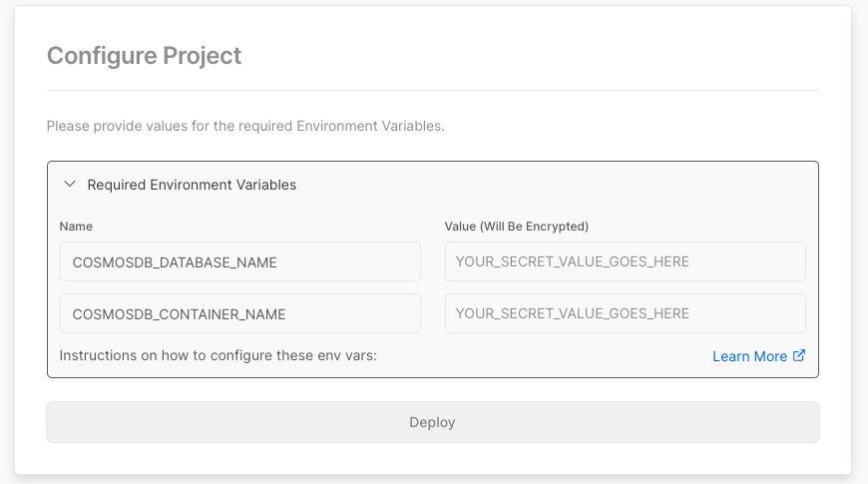868x484 pixels.
Task: Click the word 'Required' in the panel header
Action: point(116,185)
